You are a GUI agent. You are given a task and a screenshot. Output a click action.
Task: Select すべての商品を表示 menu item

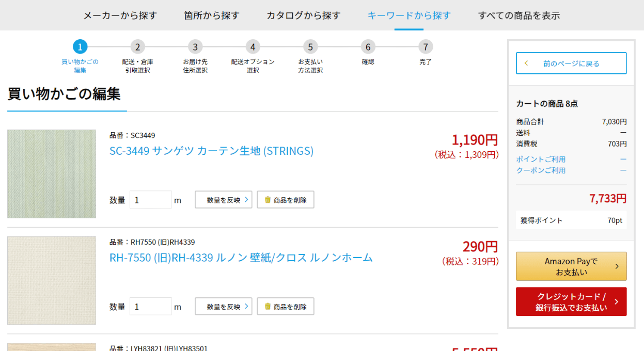pos(519,15)
